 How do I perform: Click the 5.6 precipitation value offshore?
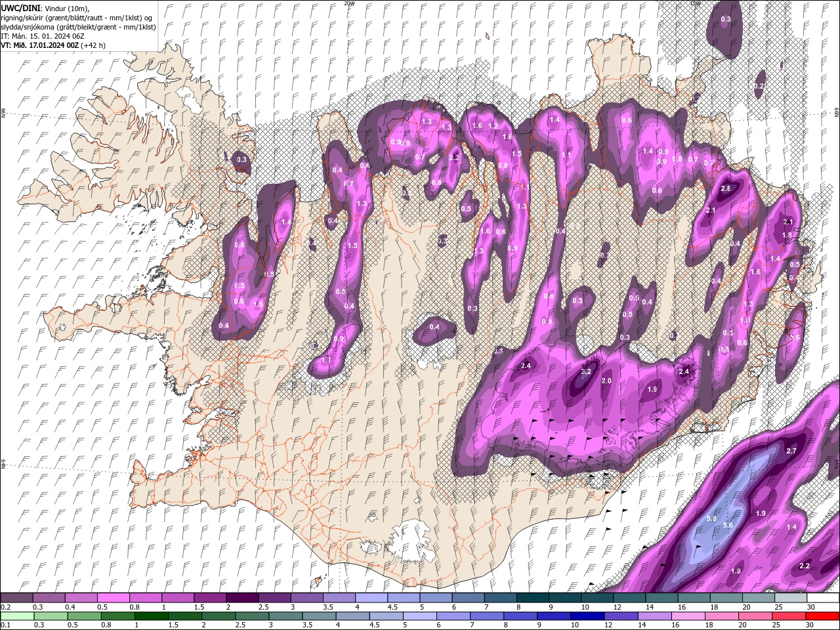[x=728, y=526]
